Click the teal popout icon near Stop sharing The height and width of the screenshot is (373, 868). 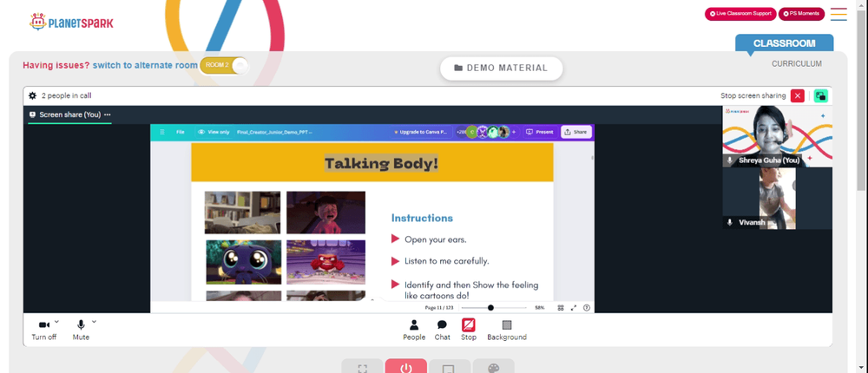pos(821,95)
